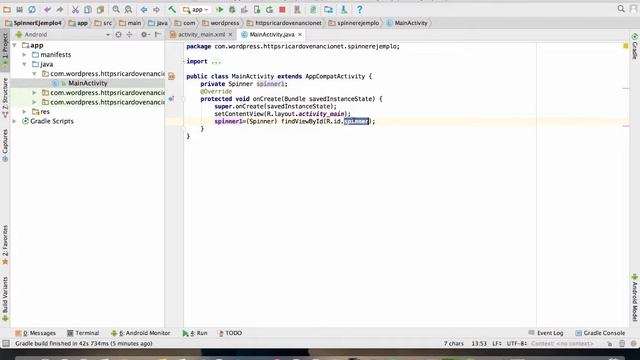The image size is (640, 360).
Task: Open Help question mark icon
Action: [359, 9]
